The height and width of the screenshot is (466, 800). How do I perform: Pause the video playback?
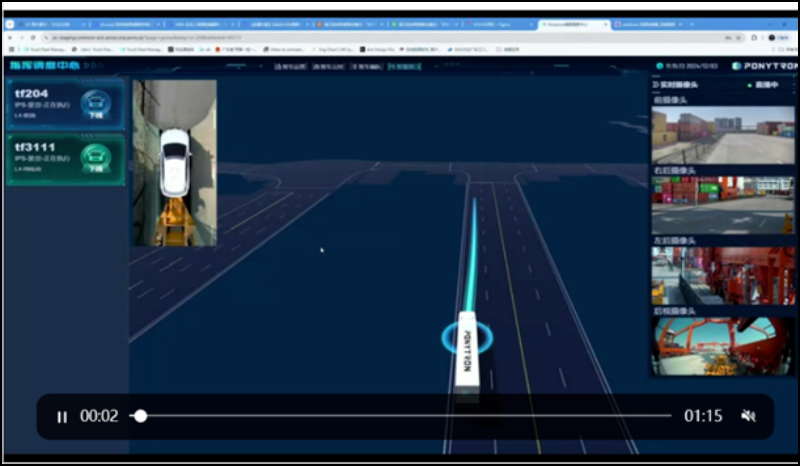tap(62, 417)
